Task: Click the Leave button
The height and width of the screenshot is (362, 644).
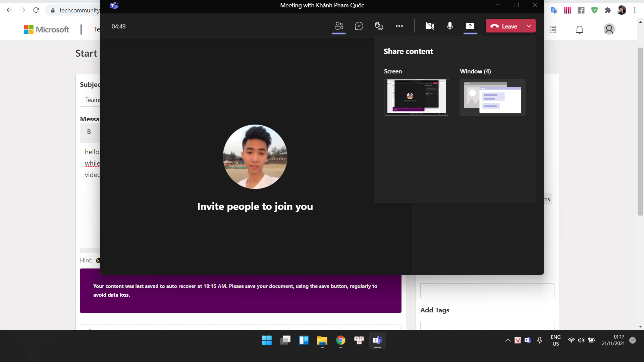Action: click(x=504, y=26)
